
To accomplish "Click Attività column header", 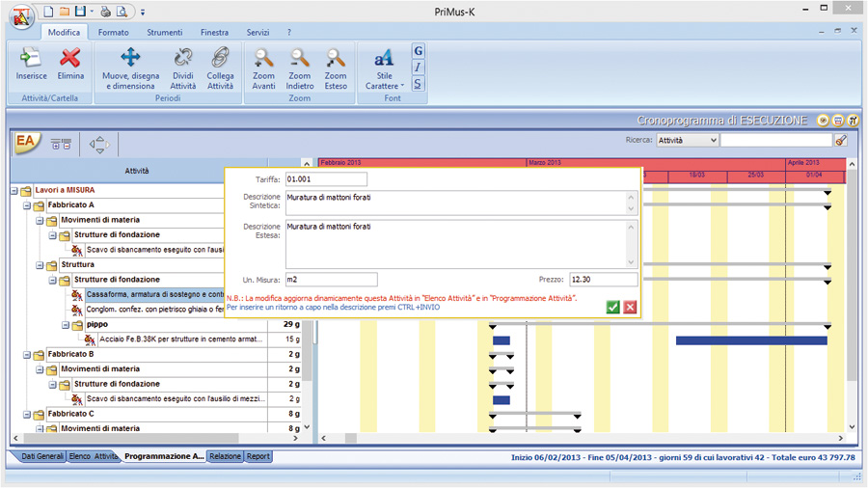I will click(x=137, y=171).
